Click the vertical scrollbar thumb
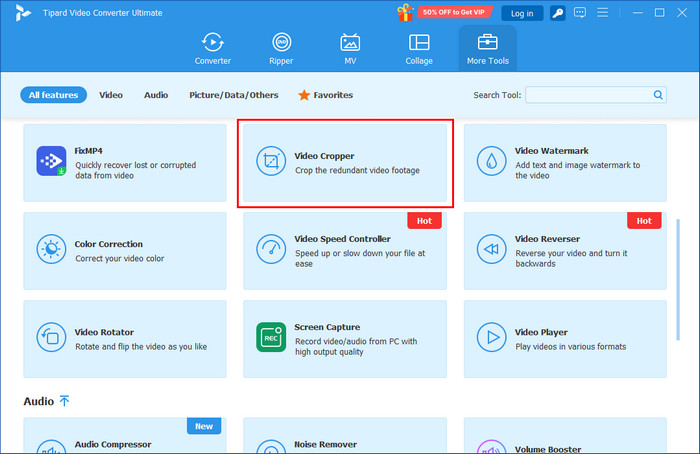The image size is (700, 454). 678,279
